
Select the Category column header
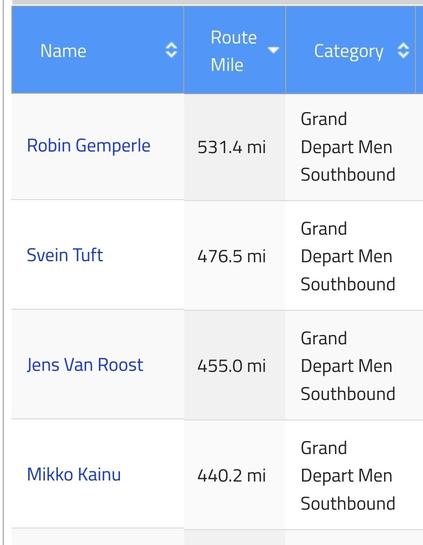(350, 50)
